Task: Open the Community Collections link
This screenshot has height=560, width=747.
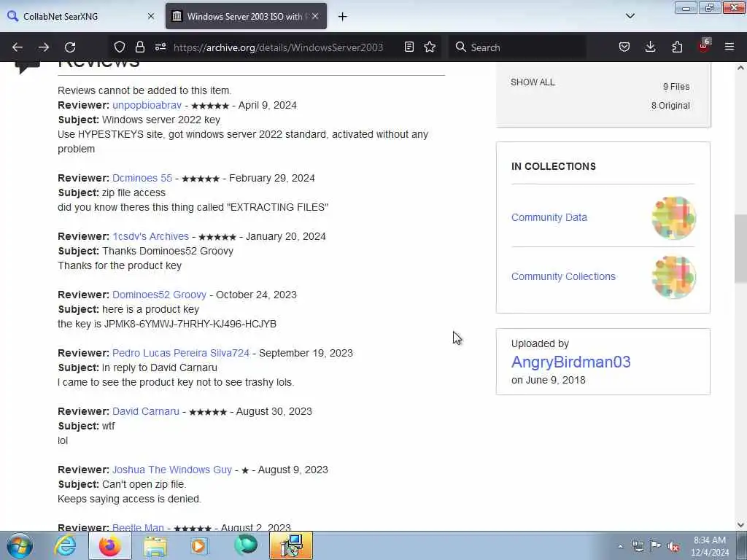Action: (x=563, y=276)
